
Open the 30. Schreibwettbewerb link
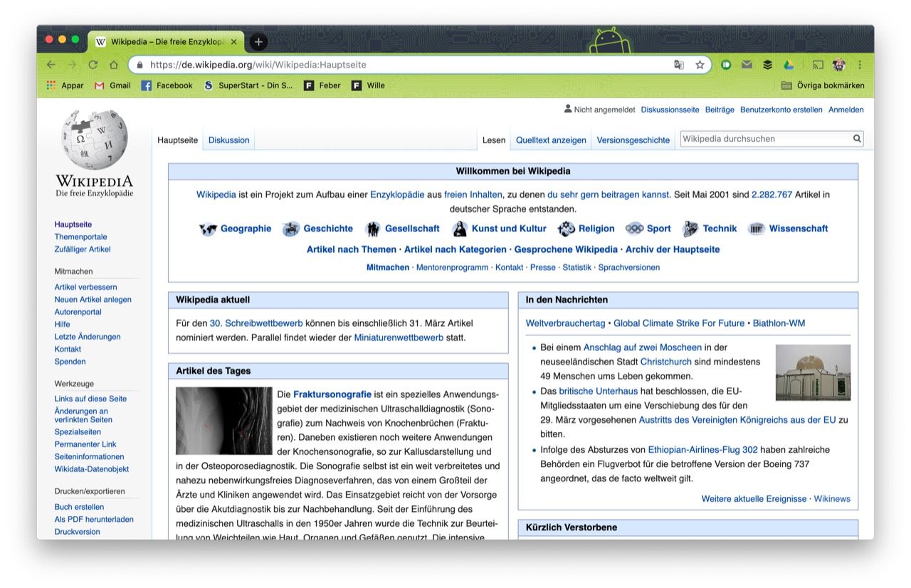tap(256, 323)
